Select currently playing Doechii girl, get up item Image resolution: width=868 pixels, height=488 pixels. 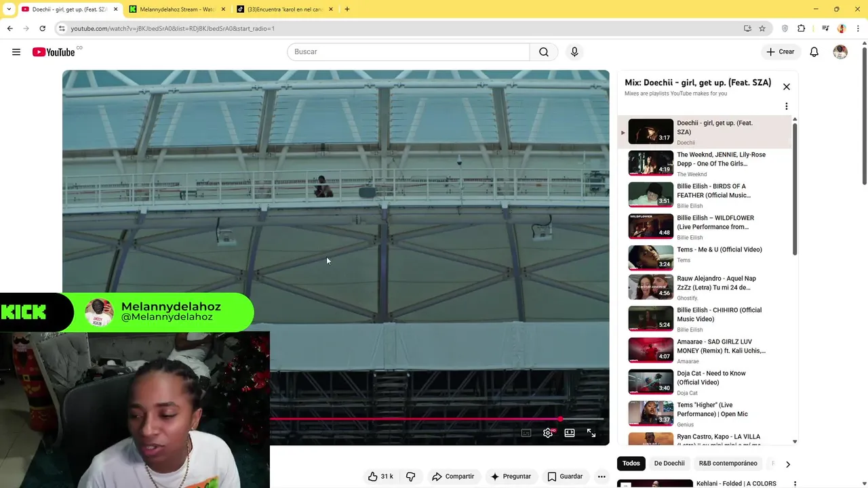tap(705, 132)
